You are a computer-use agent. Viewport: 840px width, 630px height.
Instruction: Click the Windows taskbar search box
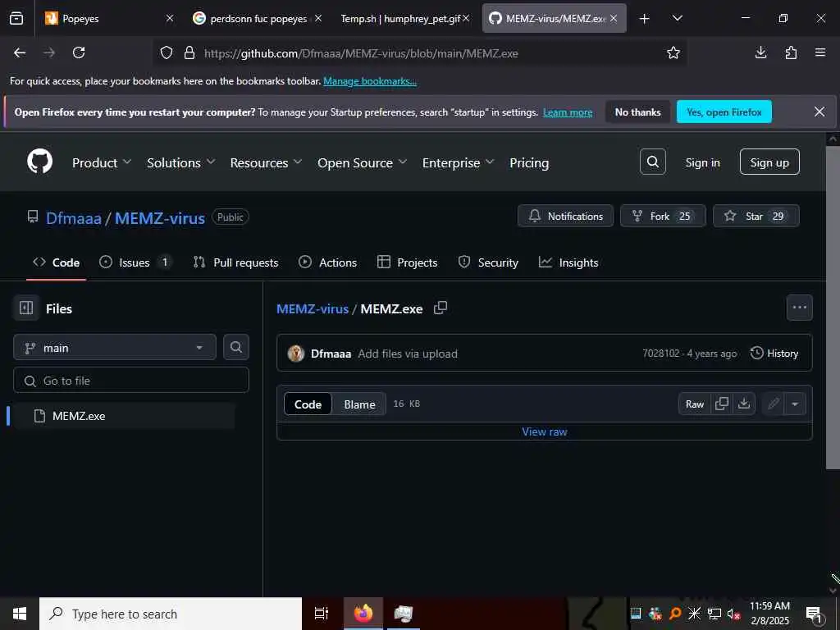coord(171,614)
